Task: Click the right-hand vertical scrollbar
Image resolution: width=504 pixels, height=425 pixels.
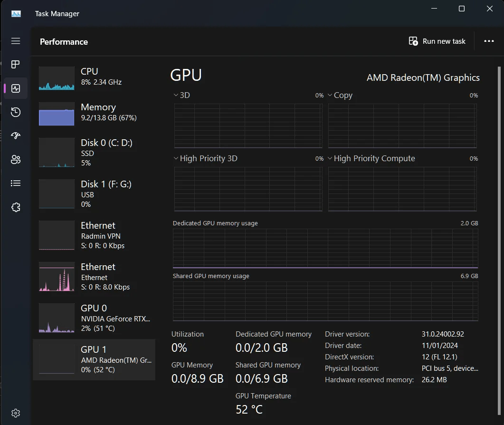Action: point(499,241)
